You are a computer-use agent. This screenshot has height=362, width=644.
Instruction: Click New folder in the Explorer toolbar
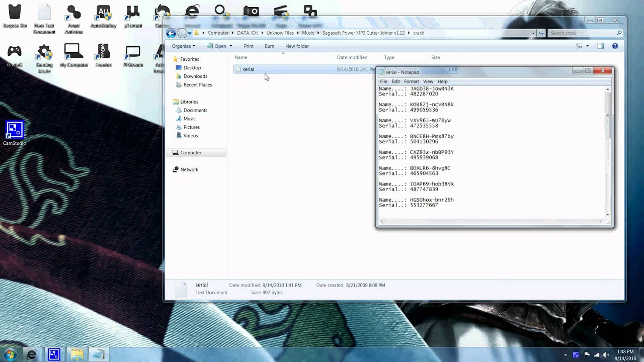tap(297, 46)
